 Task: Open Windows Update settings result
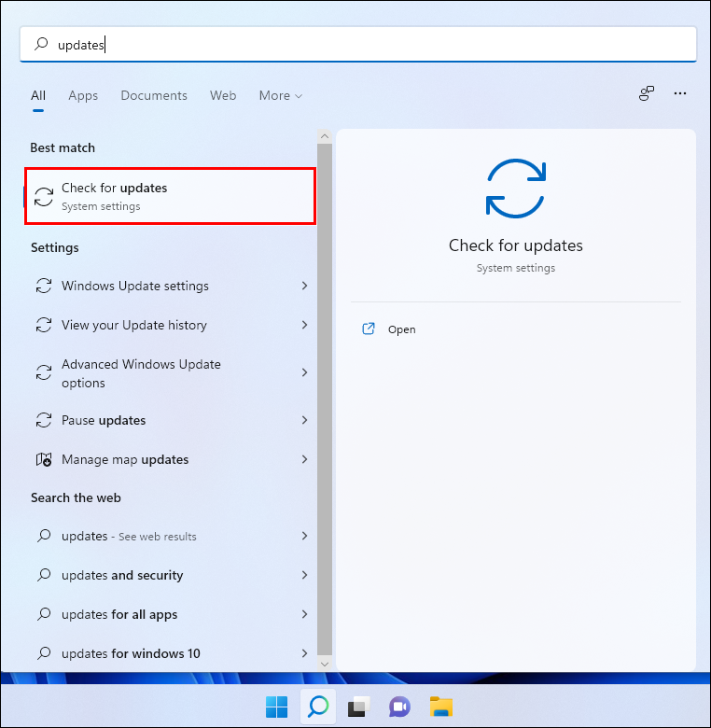[x=171, y=286]
